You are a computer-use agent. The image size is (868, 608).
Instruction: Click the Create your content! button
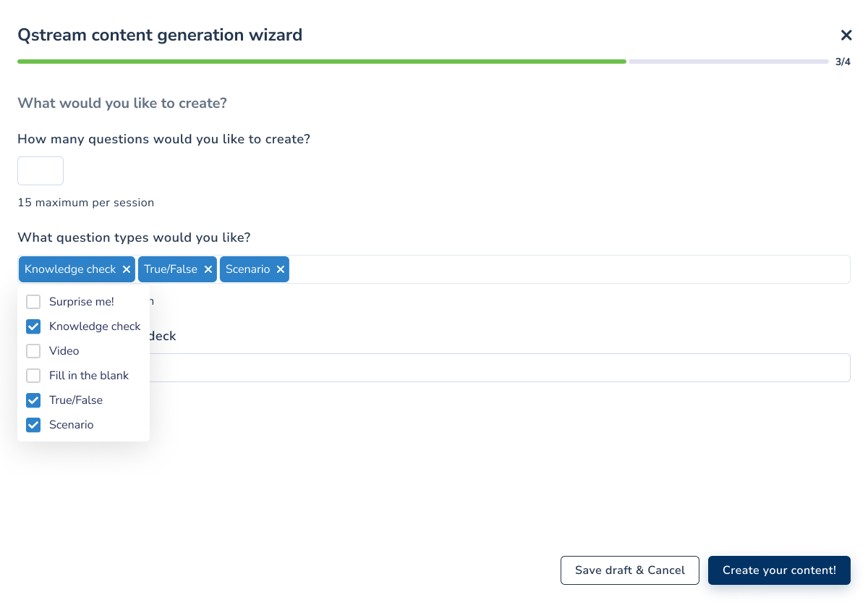click(x=779, y=570)
